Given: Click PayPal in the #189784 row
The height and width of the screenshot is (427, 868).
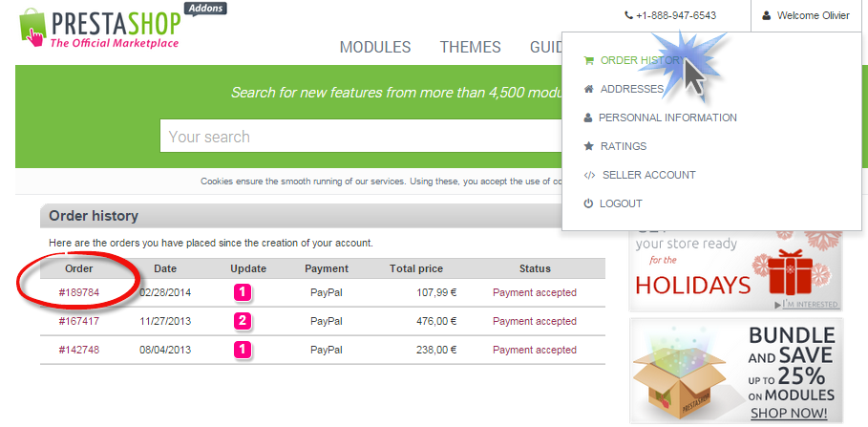Looking at the screenshot, I should pyautogui.click(x=327, y=292).
